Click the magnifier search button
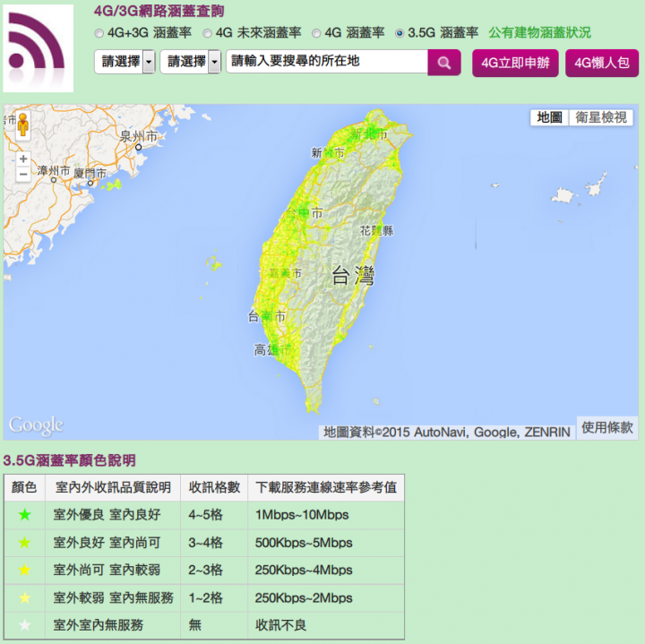Screen dimensions: 645x644 pos(443,63)
